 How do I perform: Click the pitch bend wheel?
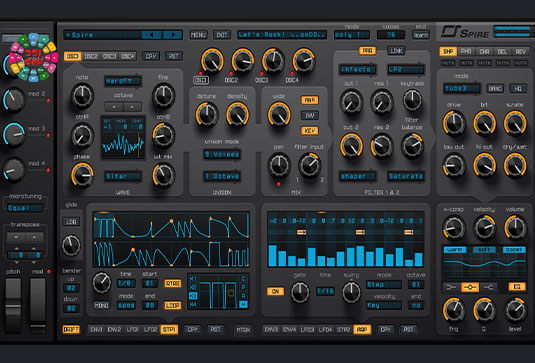pyautogui.click(x=13, y=305)
